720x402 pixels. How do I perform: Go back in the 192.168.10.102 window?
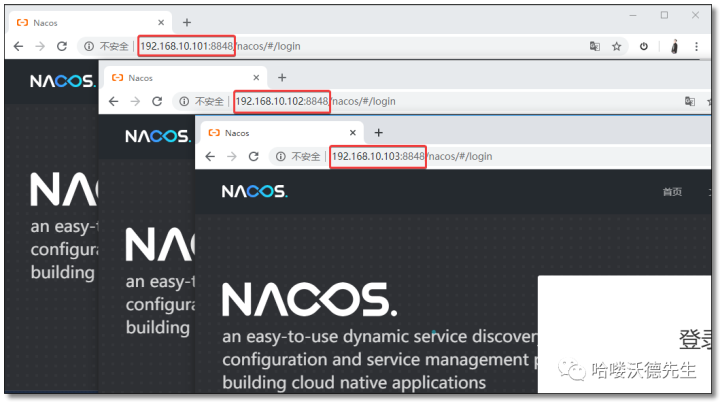pyautogui.click(x=113, y=102)
